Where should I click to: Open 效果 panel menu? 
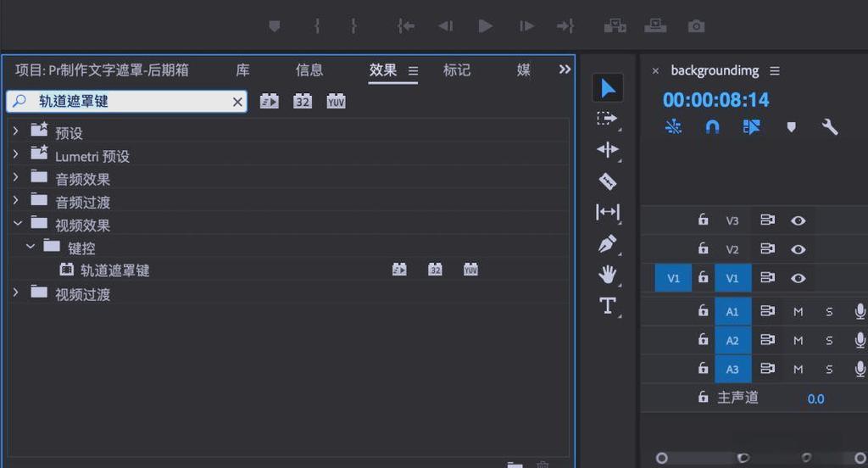413,71
